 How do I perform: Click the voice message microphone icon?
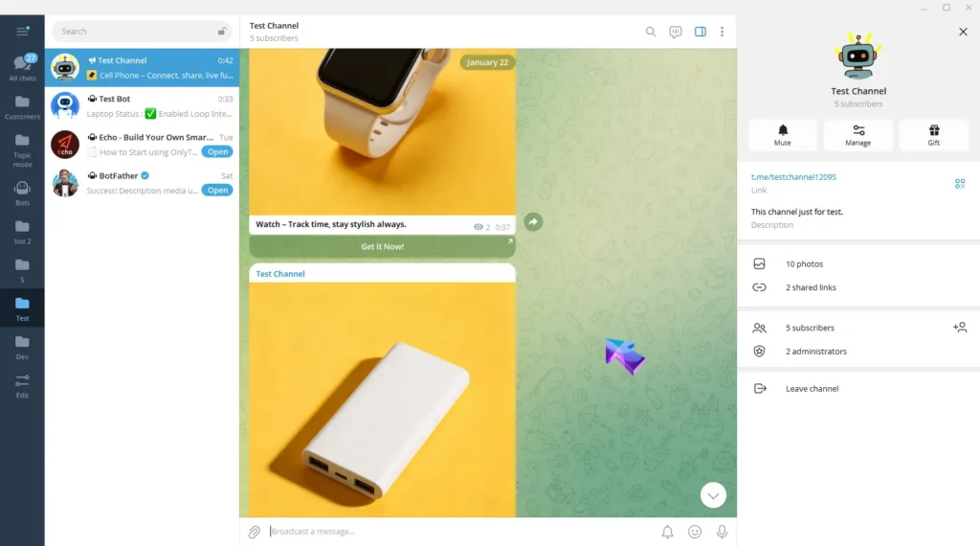click(722, 532)
